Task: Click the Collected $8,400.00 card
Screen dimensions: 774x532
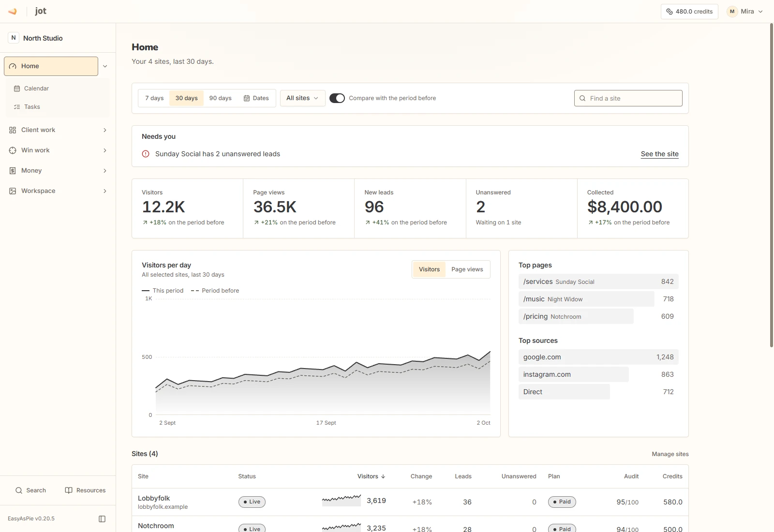Action: [x=633, y=208]
